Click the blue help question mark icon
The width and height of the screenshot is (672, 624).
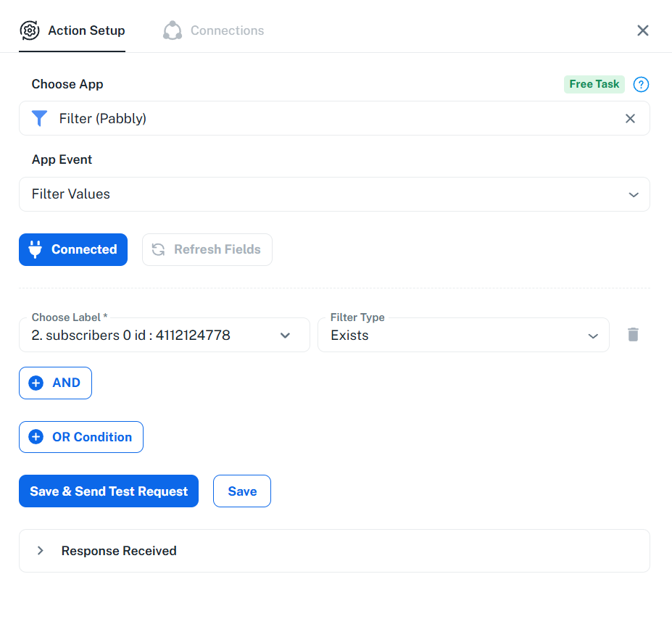pos(641,84)
